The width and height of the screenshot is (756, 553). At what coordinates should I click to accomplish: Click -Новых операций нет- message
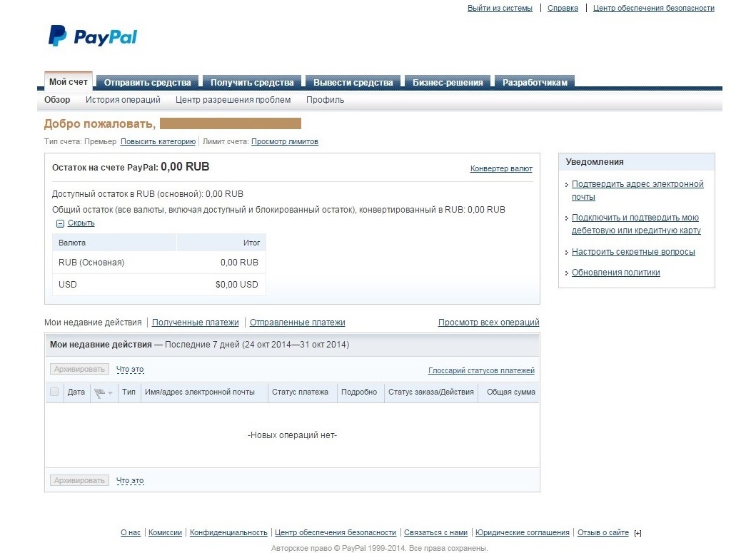pyautogui.click(x=292, y=435)
